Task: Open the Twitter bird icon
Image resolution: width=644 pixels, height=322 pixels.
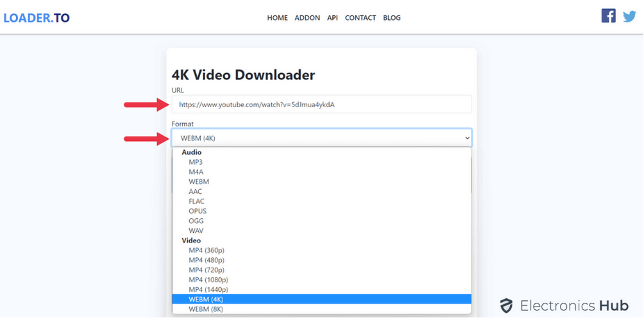Action: point(629,17)
